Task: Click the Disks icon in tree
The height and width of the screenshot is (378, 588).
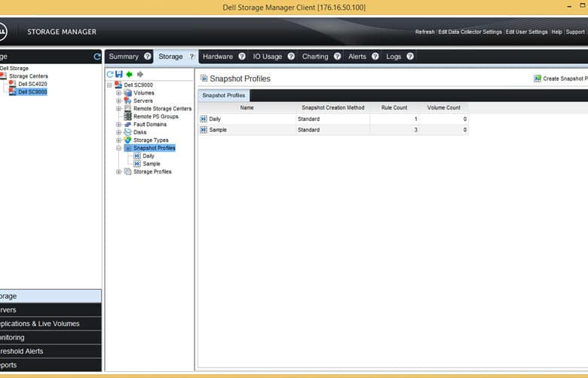Action: (x=128, y=132)
